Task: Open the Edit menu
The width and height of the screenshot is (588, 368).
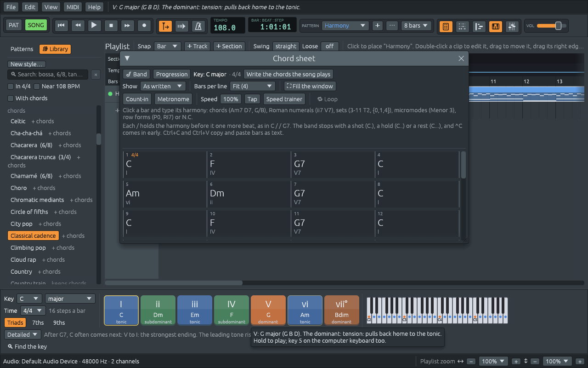Action: tap(30, 7)
